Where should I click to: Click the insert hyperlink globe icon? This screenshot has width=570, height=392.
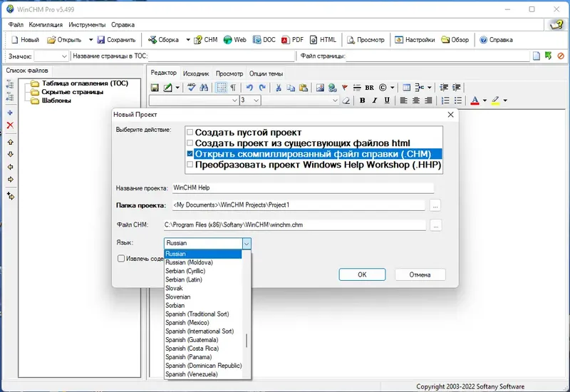point(332,88)
